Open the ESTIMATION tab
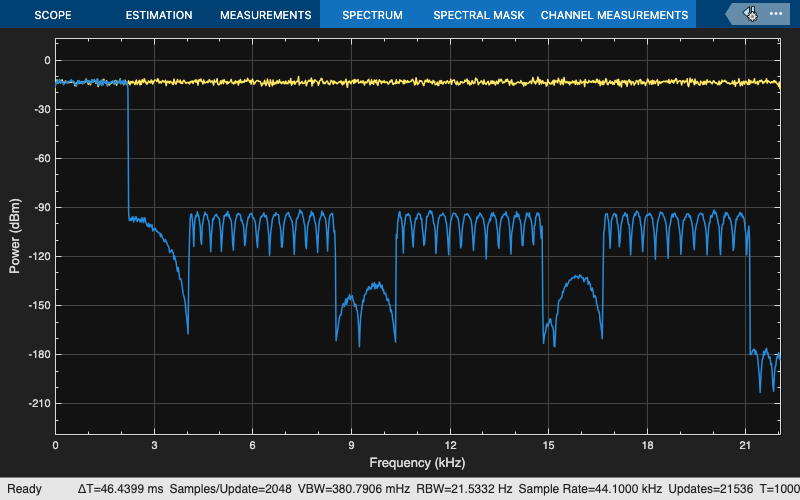This screenshot has height=500, width=800. point(159,15)
